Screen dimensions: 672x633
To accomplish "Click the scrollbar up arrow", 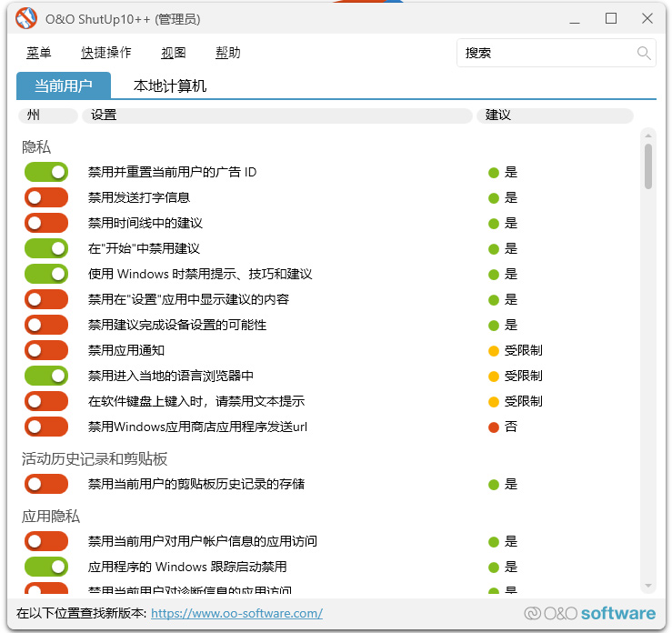I will tap(648, 136).
